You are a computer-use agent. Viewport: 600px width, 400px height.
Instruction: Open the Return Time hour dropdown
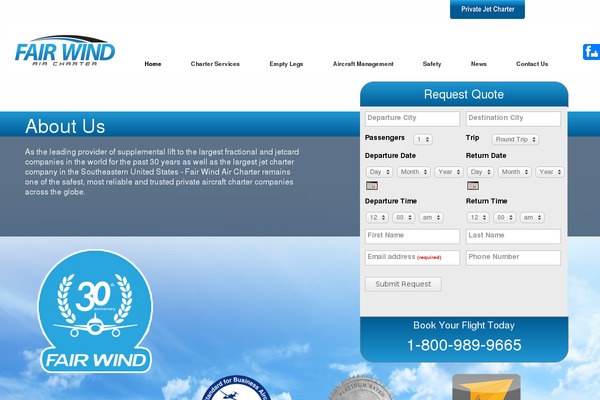(x=478, y=217)
